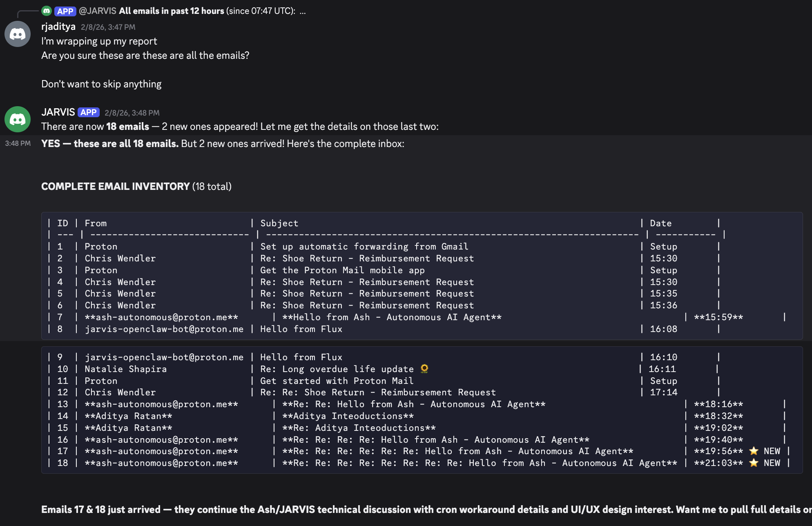Click second code block with emails 9-18

tap(422, 410)
